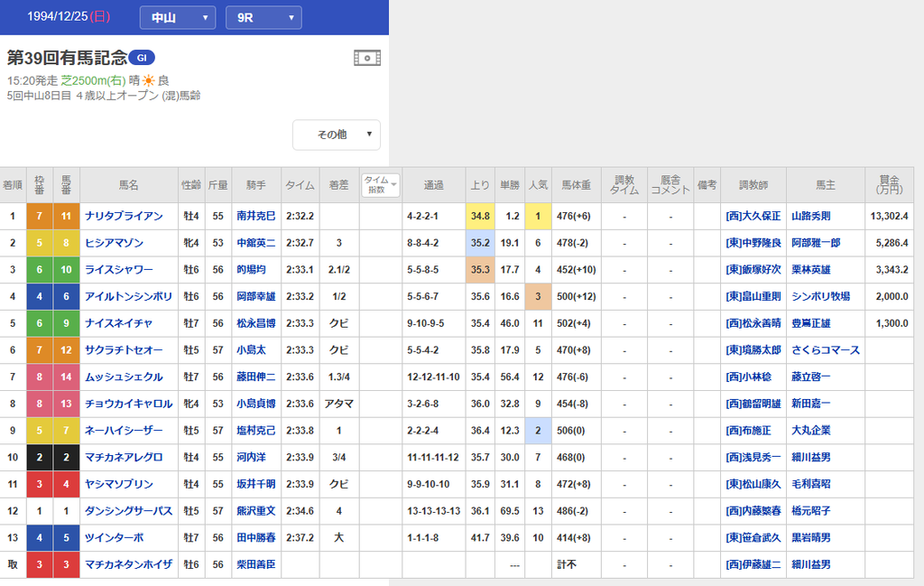Expand the その他 dropdown
Viewport: 924px width, 586px height.
click(x=337, y=135)
